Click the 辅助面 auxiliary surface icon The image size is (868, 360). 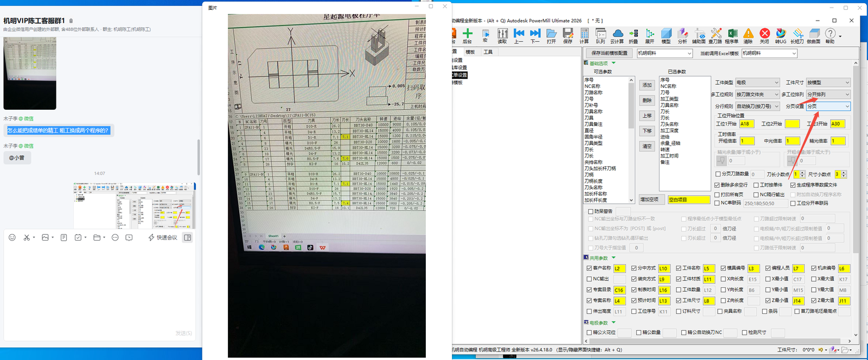click(699, 36)
